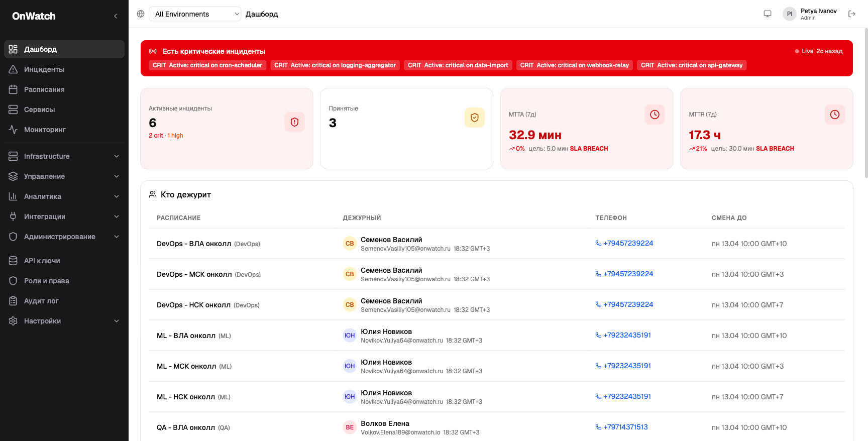The height and width of the screenshot is (441, 868).
Task: Open the CRIT webhook-relay incident badge
Action: point(575,65)
